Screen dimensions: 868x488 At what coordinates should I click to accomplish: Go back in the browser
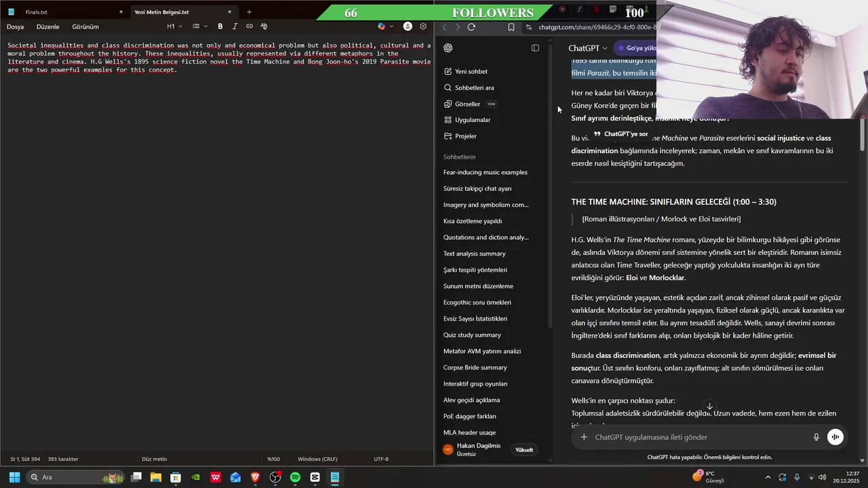tap(444, 27)
